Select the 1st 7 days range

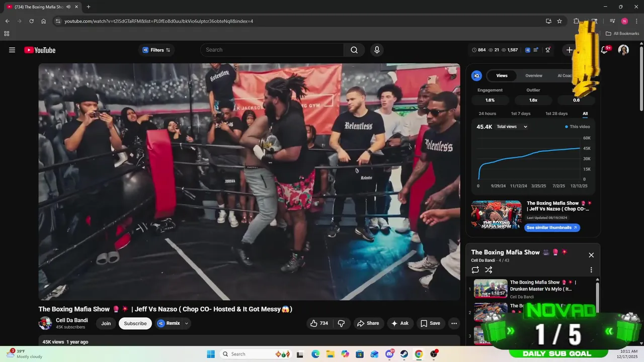tap(521, 114)
